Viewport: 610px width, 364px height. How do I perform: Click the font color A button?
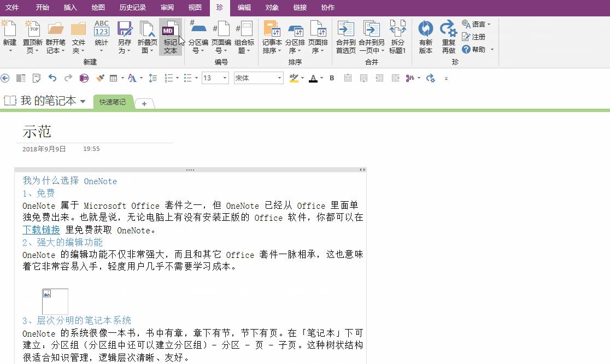(x=313, y=78)
